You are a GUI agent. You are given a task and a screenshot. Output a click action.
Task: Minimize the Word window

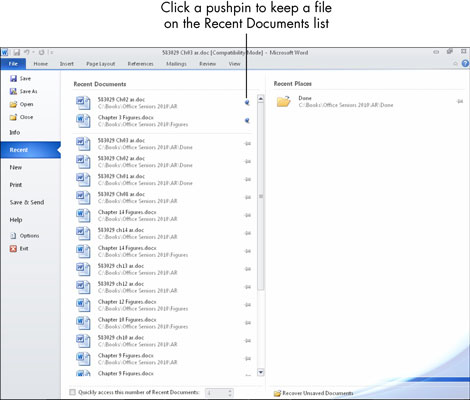click(x=436, y=52)
